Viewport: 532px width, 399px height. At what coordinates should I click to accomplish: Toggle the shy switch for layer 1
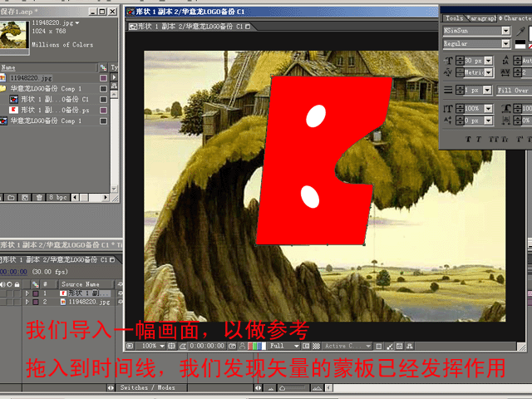point(120,293)
